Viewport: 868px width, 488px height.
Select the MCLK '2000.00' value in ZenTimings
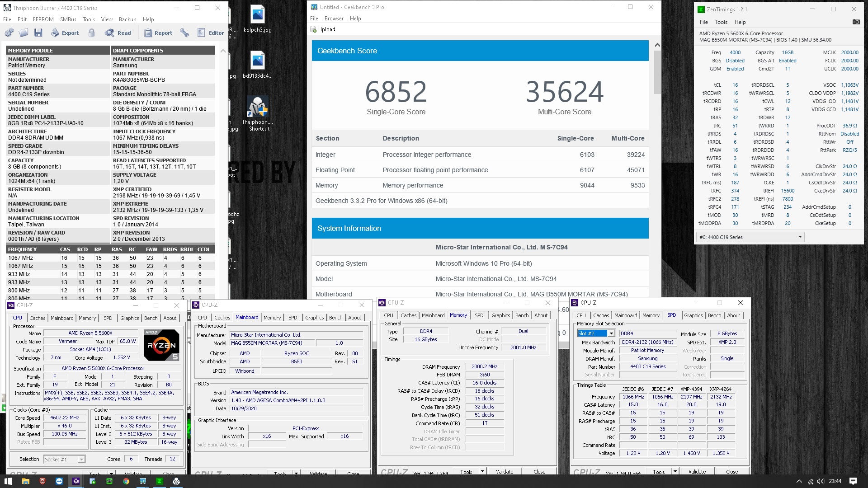pyautogui.click(x=849, y=52)
